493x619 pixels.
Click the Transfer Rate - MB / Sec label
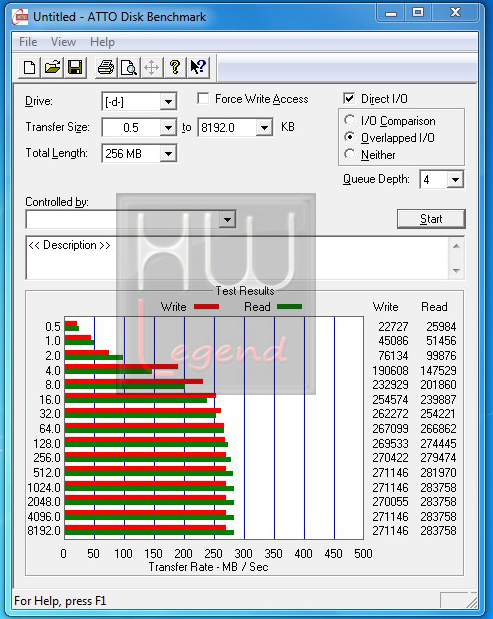[208, 567]
